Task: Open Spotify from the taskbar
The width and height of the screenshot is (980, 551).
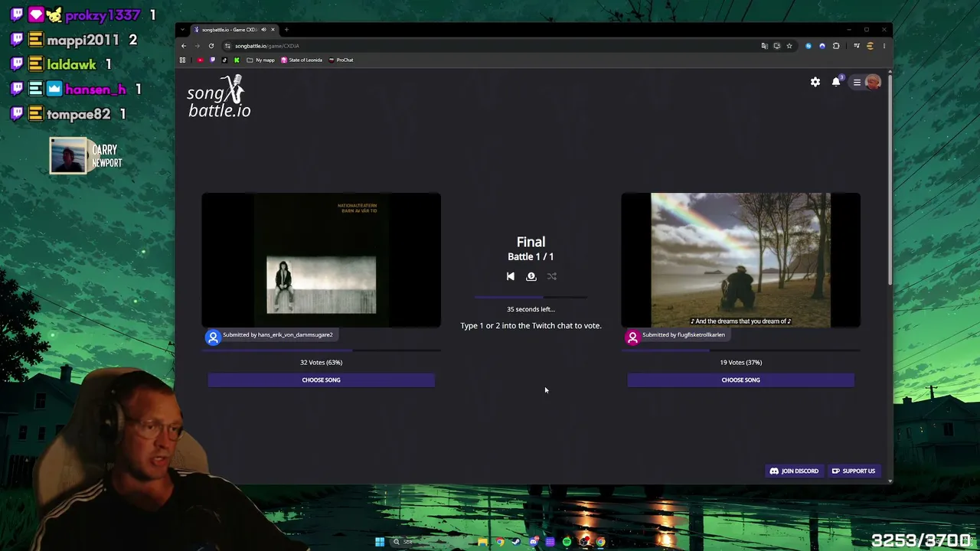Action: coord(567,542)
